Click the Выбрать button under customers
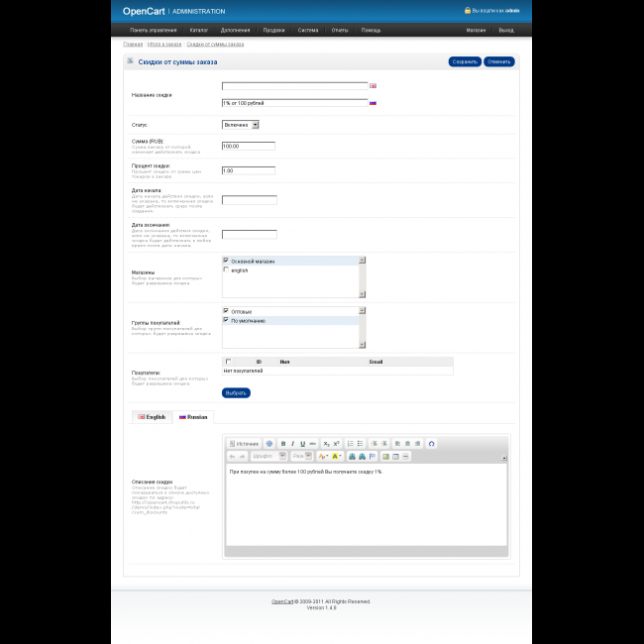Viewport: 644px width, 644px height. coord(236,392)
